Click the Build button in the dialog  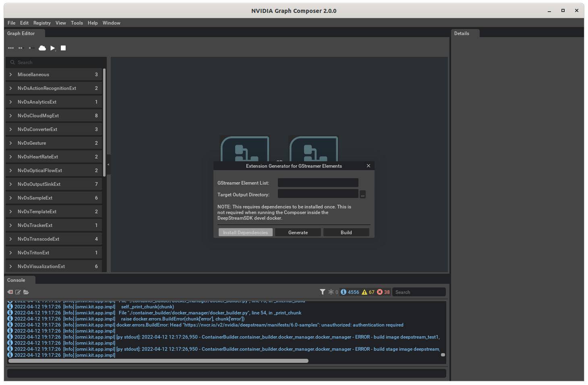click(x=346, y=232)
